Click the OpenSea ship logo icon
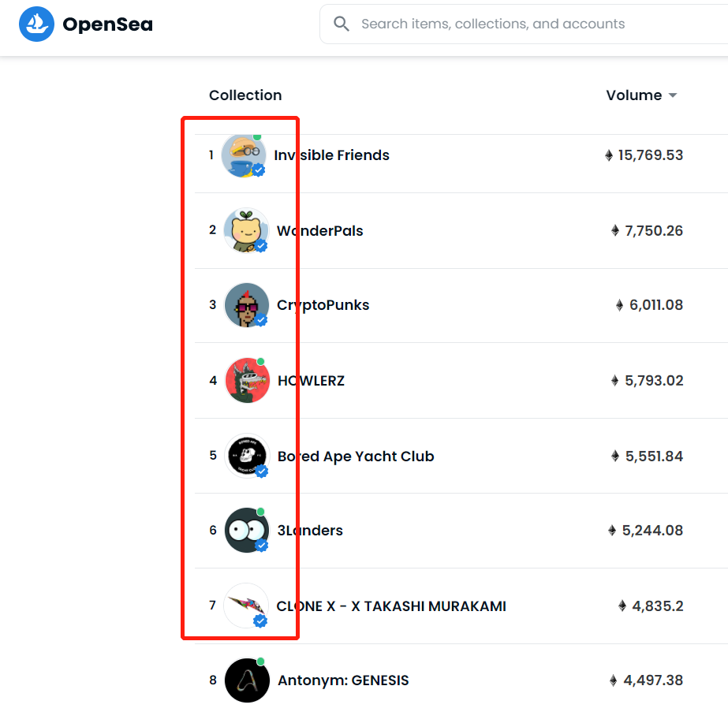The width and height of the screenshot is (728, 712). tap(37, 24)
